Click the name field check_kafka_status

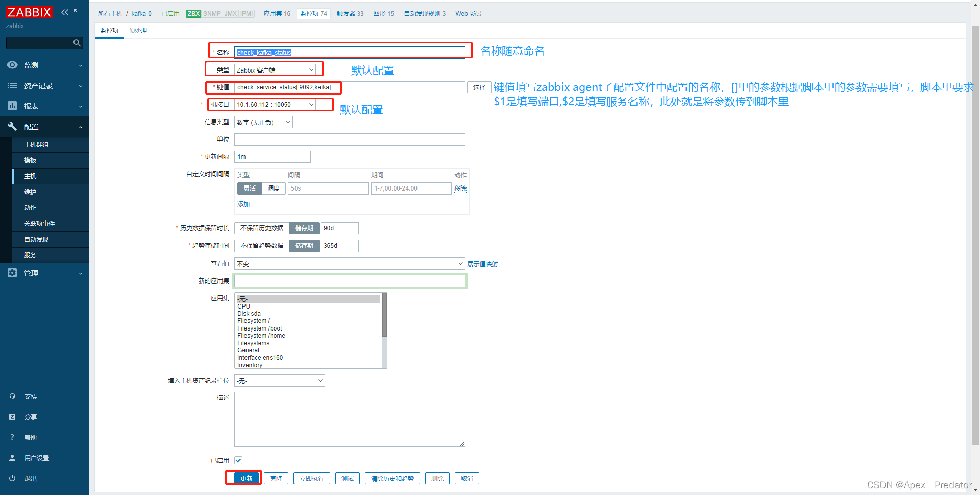pyautogui.click(x=350, y=52)
